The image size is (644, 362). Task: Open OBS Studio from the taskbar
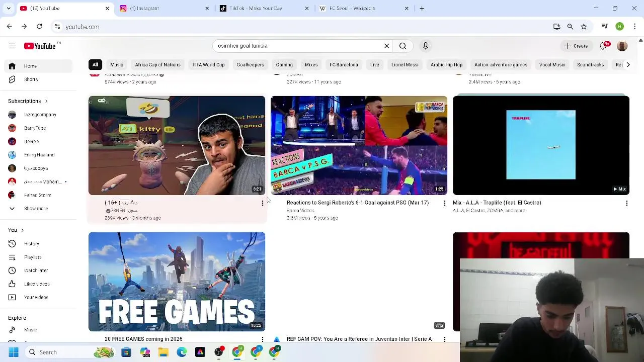click(x=219, y=352)
